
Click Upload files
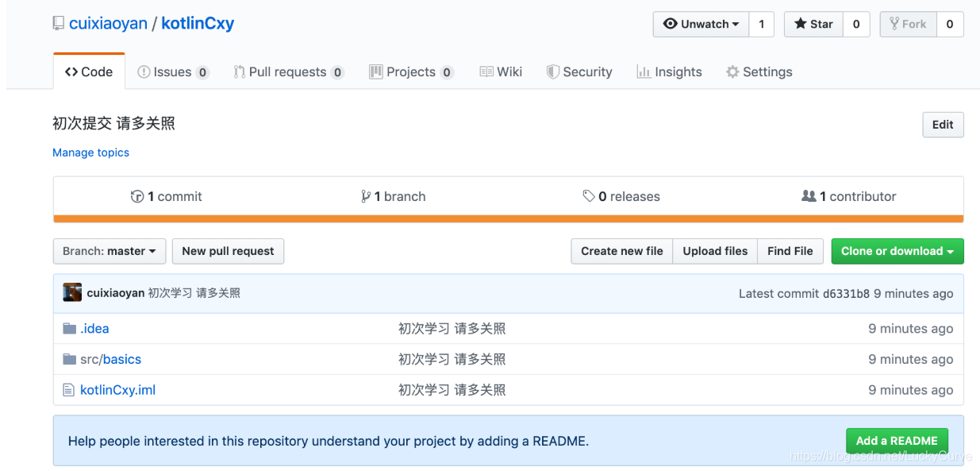(715, 251)
